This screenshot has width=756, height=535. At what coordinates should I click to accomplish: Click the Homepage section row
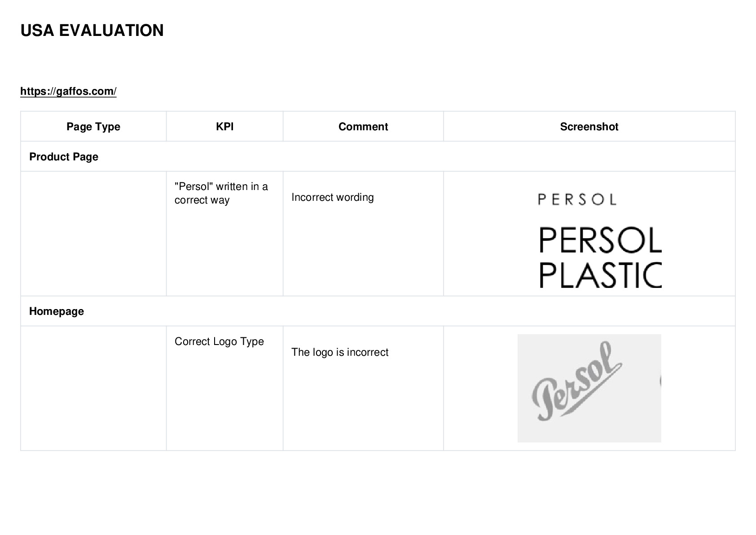378,311
